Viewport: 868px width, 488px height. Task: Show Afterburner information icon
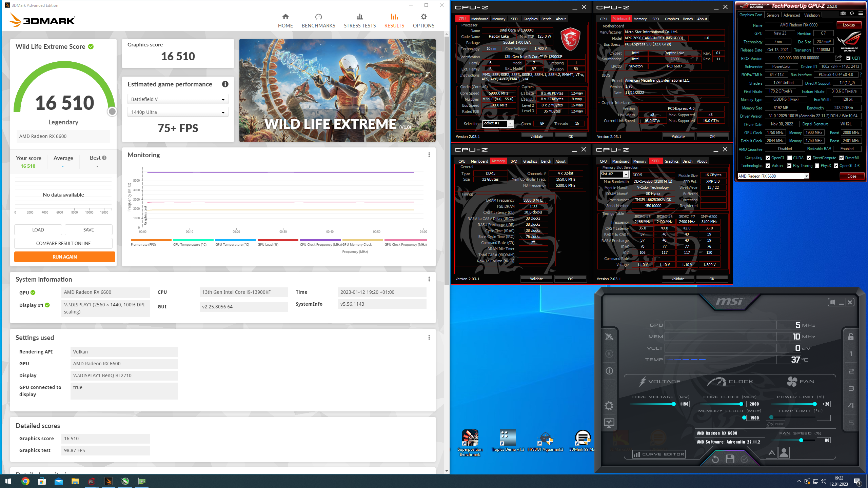coord(609,371)
